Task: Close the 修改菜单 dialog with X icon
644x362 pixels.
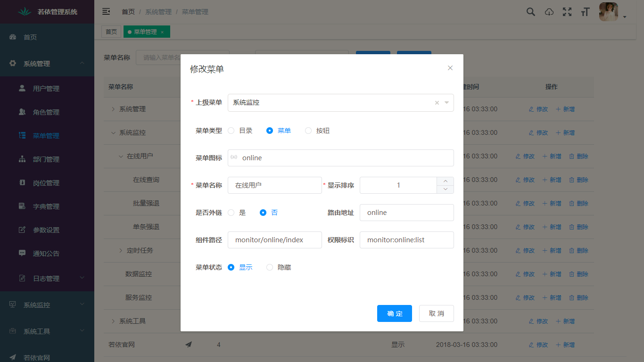Action: 450,68
